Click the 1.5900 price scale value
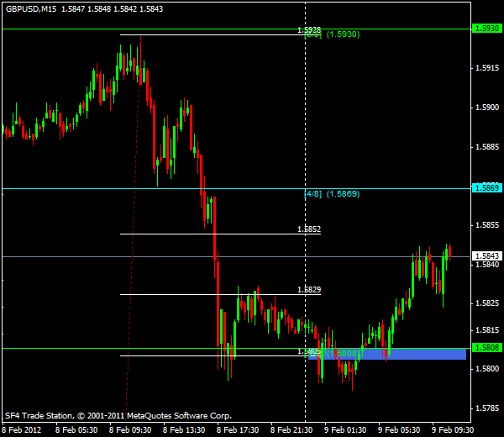 (x=487, y=108)
